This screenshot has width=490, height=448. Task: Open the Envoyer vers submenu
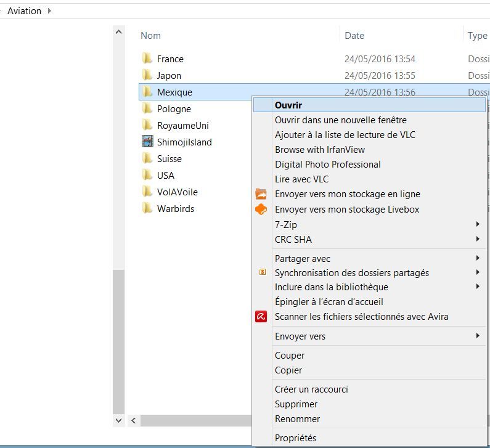478,336
